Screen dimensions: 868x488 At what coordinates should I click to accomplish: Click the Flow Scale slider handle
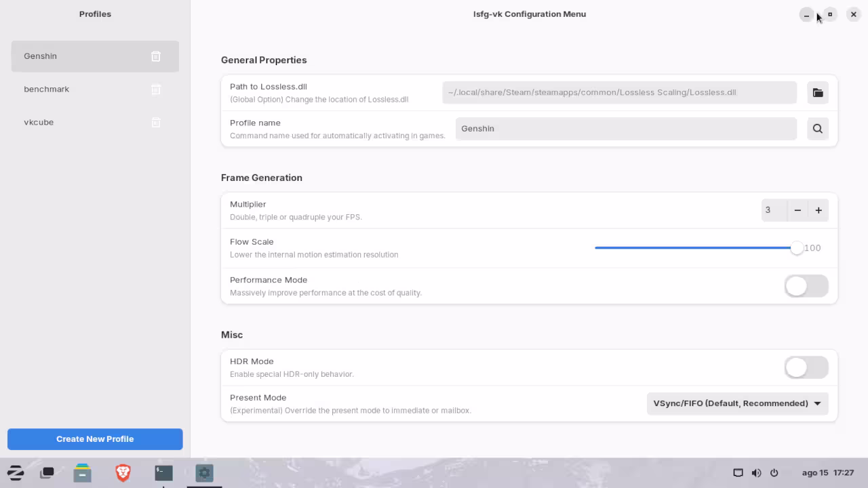[797, 248]
